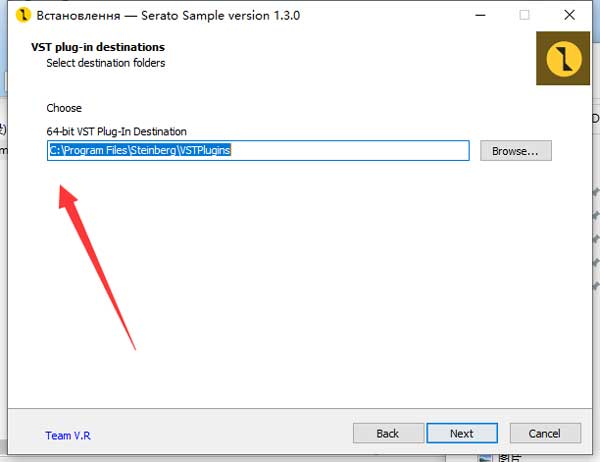Minimize the installer window
Viewport: 600px width, 462px height.
tap(477, 16)
